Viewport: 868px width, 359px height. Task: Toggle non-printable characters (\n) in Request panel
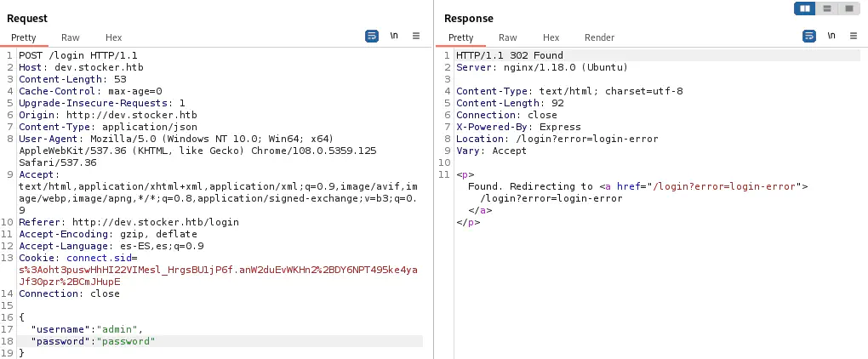(394, 37)
